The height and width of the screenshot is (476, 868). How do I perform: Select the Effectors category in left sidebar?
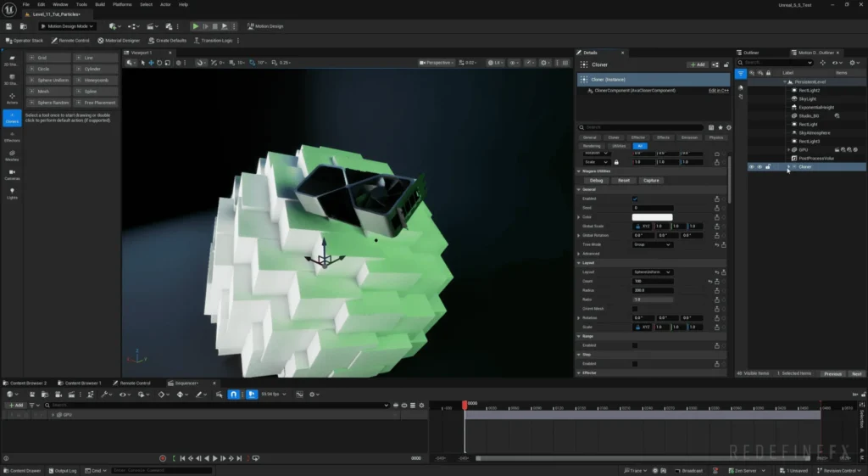tap(12, 137)
